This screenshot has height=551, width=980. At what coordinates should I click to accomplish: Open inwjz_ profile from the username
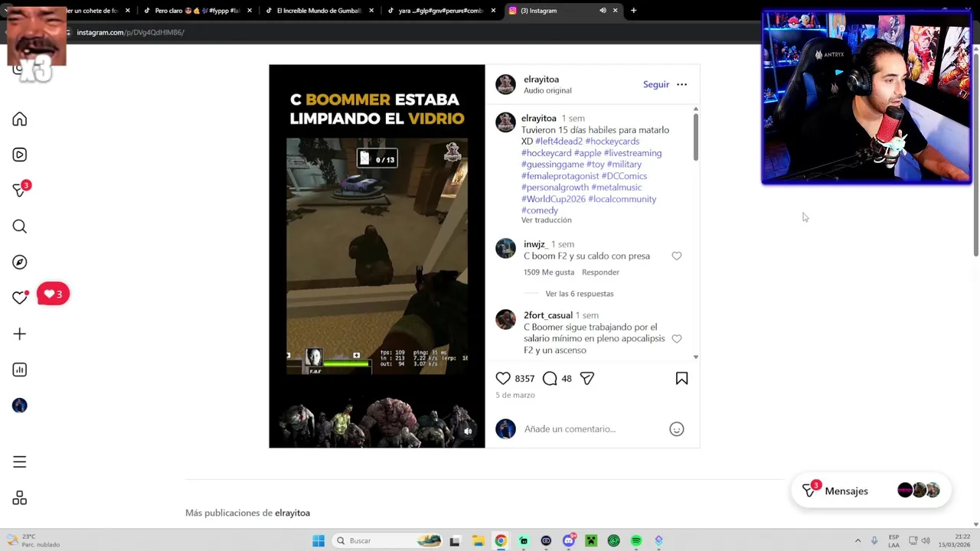pyautogui.click(x=535, y=244)
